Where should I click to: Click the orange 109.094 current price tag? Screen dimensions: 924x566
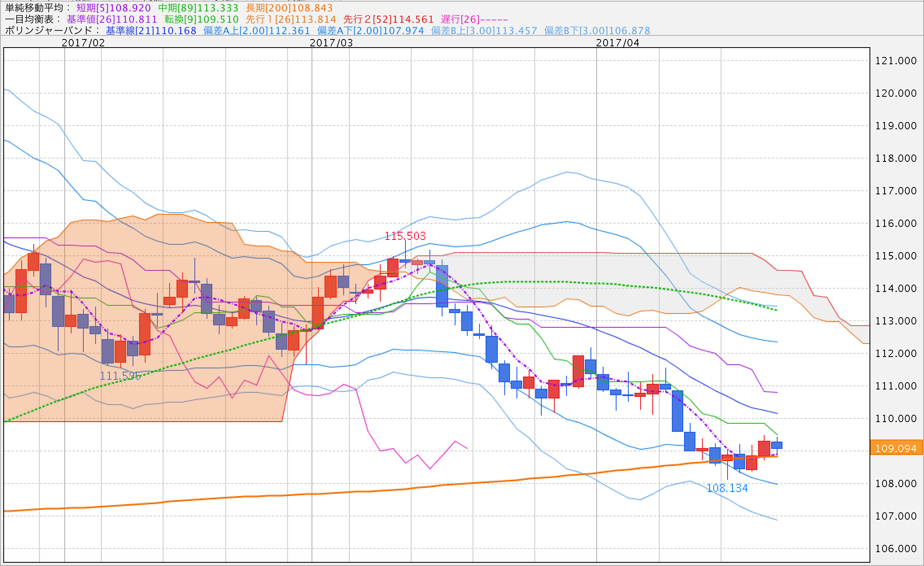tap(896, 448)
